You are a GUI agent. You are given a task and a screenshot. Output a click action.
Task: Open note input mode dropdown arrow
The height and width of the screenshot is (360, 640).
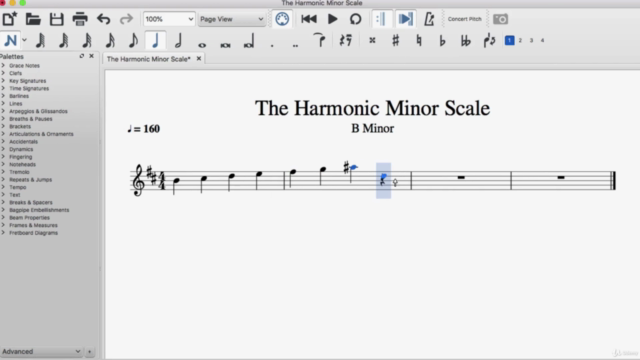pyautogui.click(x=24, y=40)
